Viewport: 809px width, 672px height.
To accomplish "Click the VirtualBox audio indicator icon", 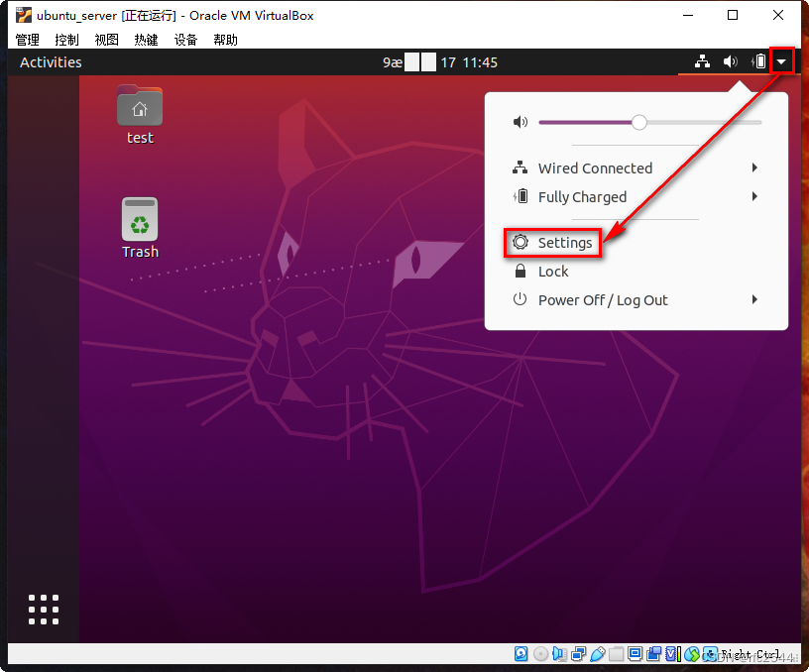I will pyautogui.click(x=559, y=654).
